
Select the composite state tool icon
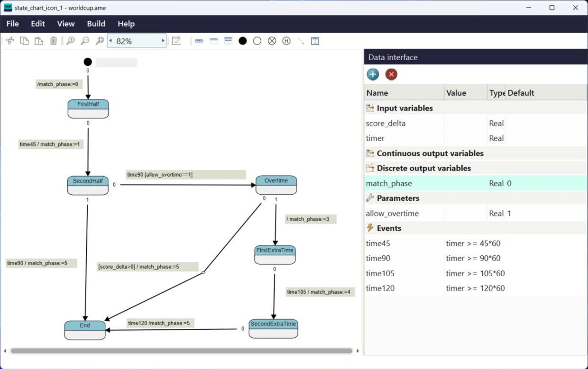(214, 41)
